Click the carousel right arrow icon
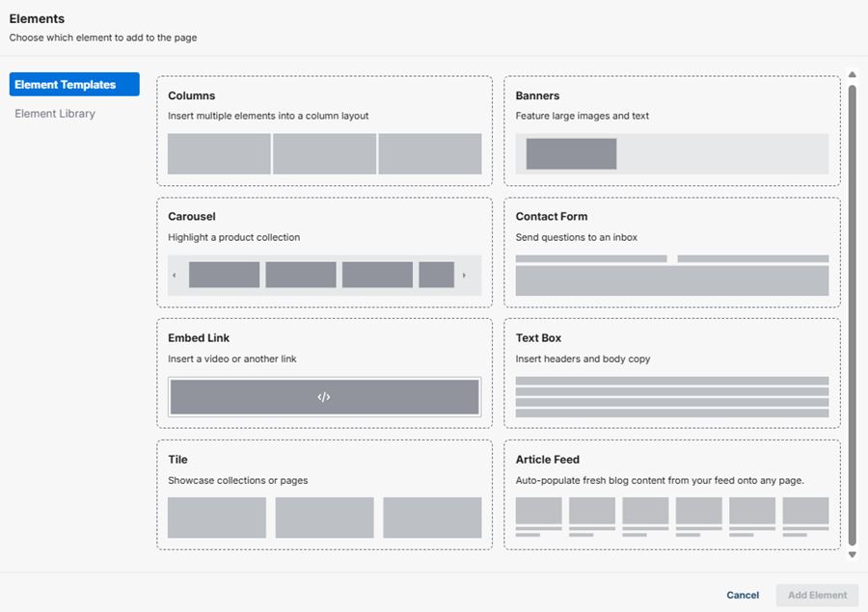This screenshot has height=612, width=868. tap(464, 276)
